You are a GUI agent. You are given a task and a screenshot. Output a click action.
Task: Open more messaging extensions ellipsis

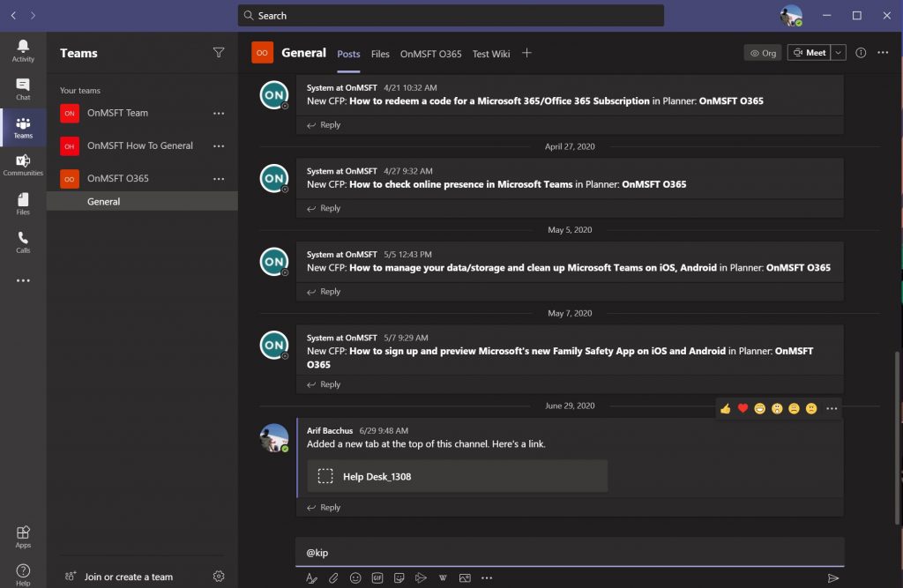point(487,577)
